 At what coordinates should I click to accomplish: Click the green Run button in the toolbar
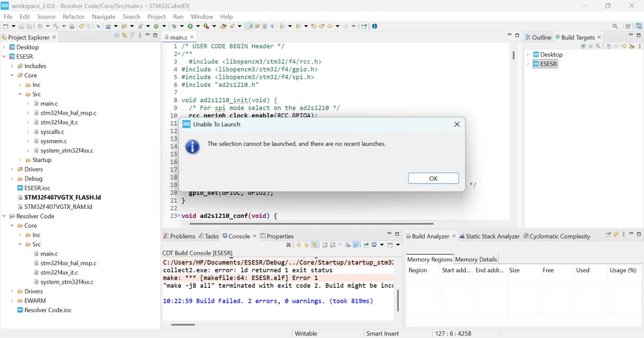(x=190, y=26)
